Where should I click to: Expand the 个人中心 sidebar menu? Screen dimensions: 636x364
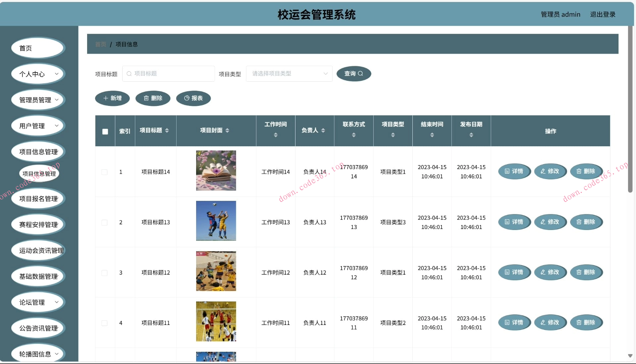coord(38,74)
